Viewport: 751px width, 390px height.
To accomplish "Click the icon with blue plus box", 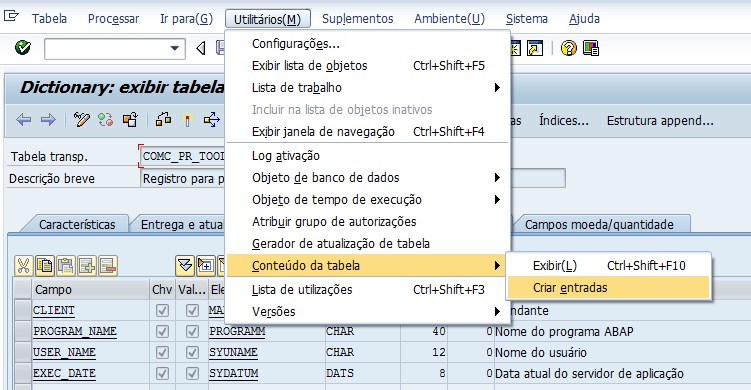I will pyautogui.click(x=206, y=265).
